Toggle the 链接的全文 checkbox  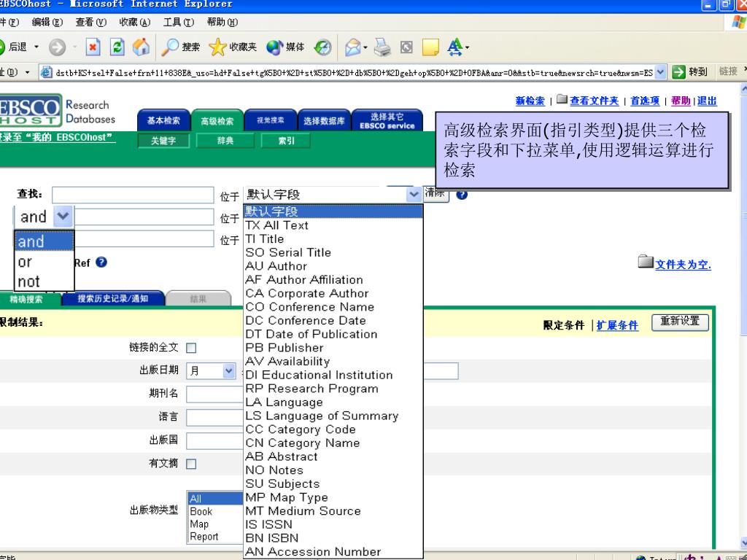[191, 348]
